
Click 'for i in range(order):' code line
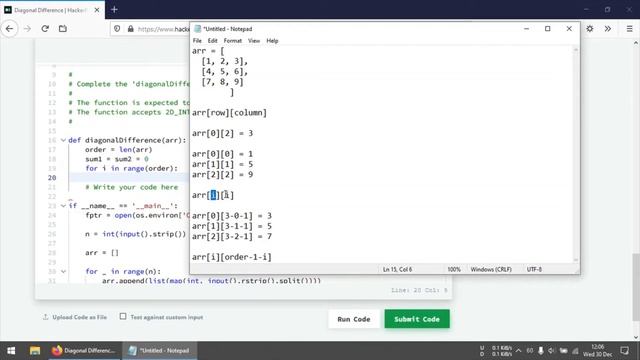click(x=131, y=169)
